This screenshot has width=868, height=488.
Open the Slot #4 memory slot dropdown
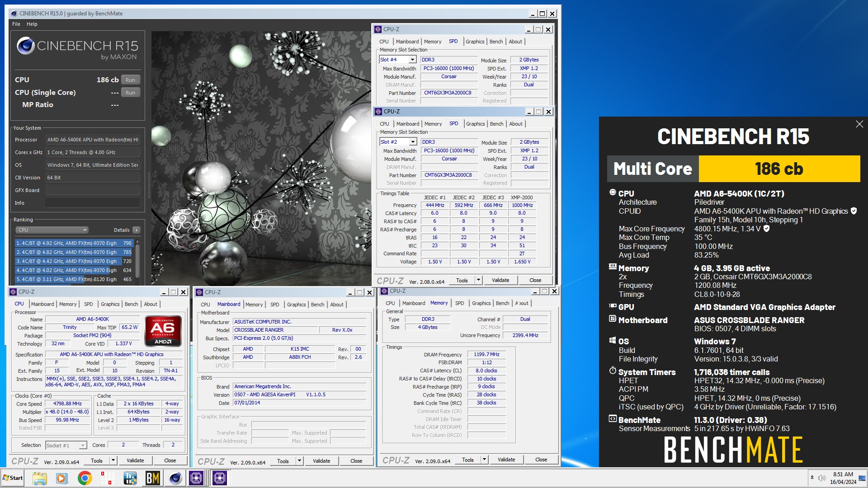[x=412, y=60]
